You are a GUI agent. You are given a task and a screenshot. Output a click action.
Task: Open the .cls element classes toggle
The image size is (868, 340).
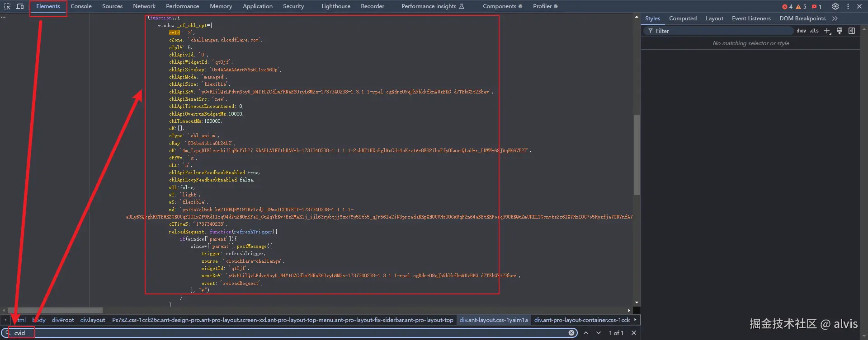tap(814, 31)
